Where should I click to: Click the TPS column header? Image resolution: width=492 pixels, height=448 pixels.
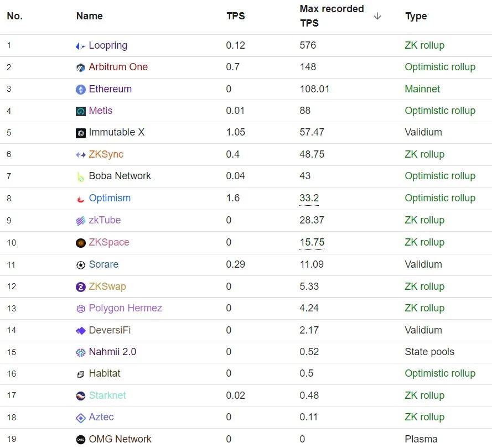click(x=236, y=16)
